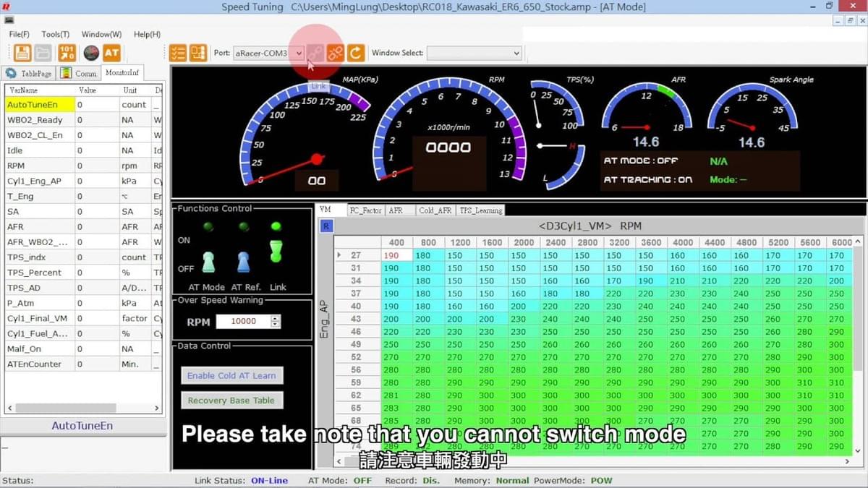Open the Help(H) menu

[147, 34]
